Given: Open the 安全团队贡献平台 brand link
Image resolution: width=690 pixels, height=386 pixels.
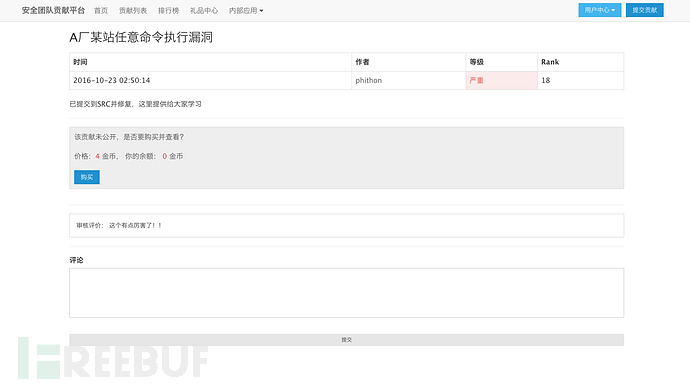Looking at the screenshot, I should pyautogui.click(x=53, y=11).
